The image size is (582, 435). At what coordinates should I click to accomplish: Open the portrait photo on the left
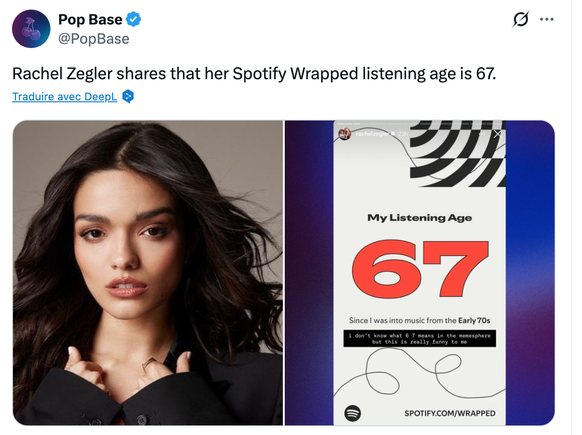[148, 272]
